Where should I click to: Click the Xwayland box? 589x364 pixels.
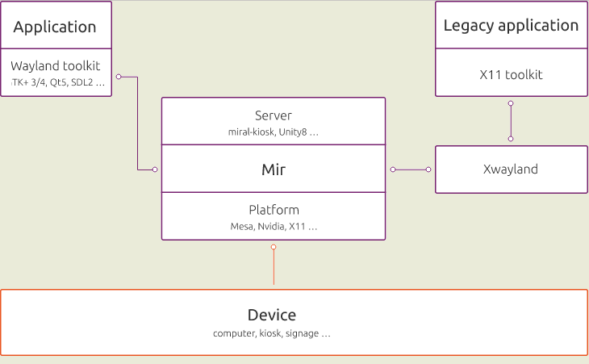(x=512, y=169)
